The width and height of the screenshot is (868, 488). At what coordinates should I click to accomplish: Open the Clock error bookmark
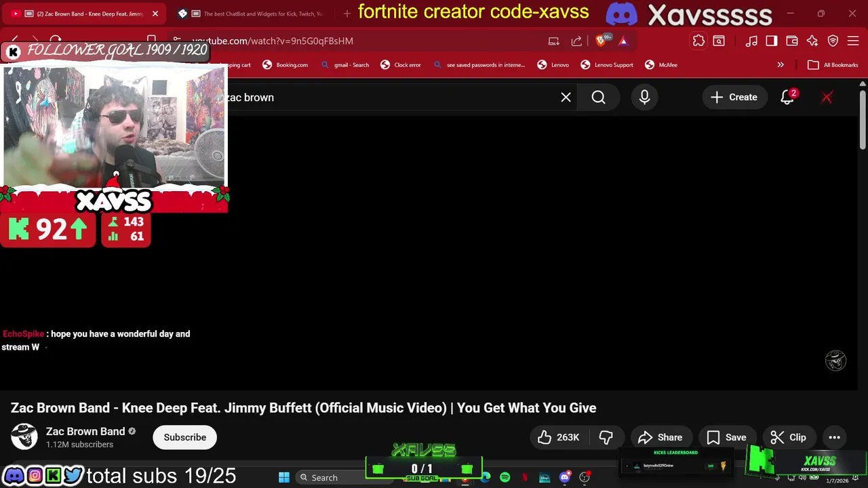point(401,65)
